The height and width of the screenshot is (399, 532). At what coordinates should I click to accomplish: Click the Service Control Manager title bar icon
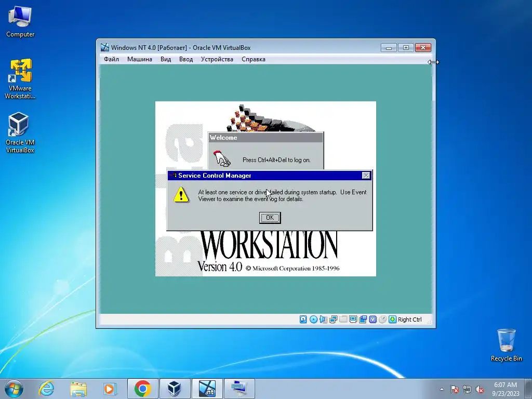[x=172, y=176]
